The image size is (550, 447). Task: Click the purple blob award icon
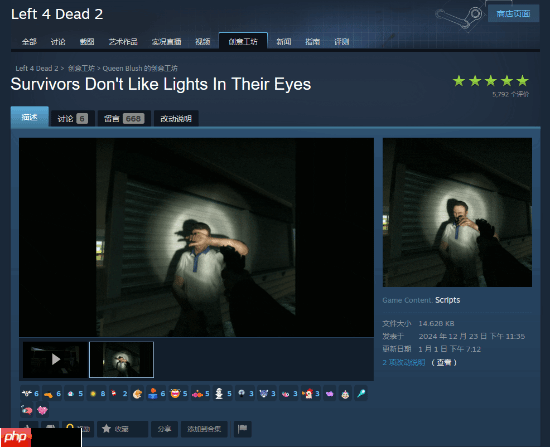coord(329,394)
